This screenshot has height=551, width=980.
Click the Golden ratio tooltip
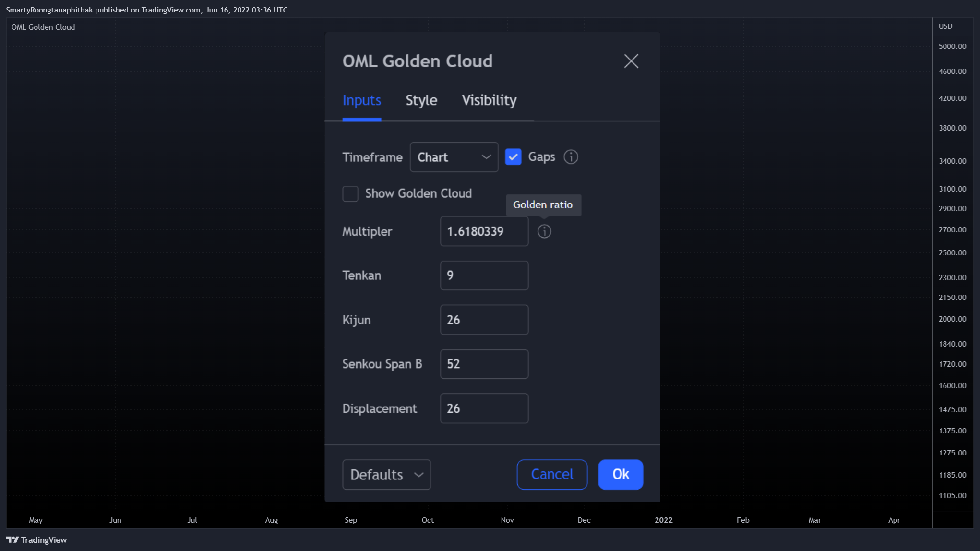coord(543,205)
